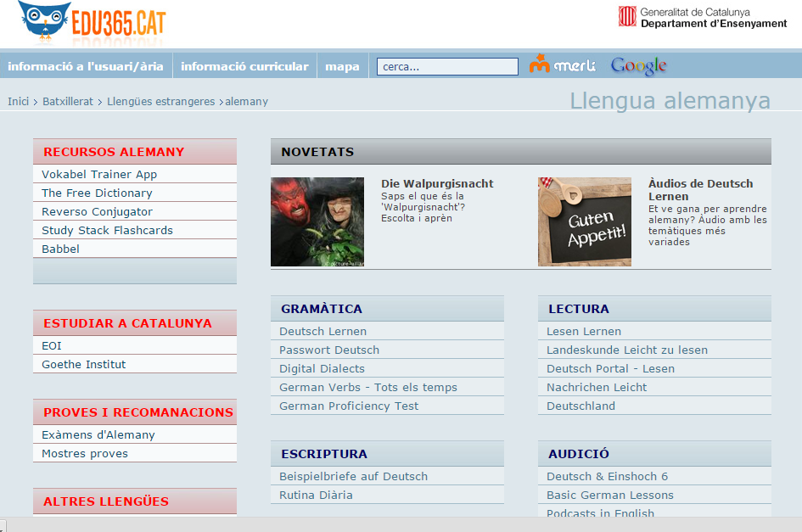Click the Generalitat de Catalunya emblem
This screenshot has width=802, height=532.
(x=627, y=17)
